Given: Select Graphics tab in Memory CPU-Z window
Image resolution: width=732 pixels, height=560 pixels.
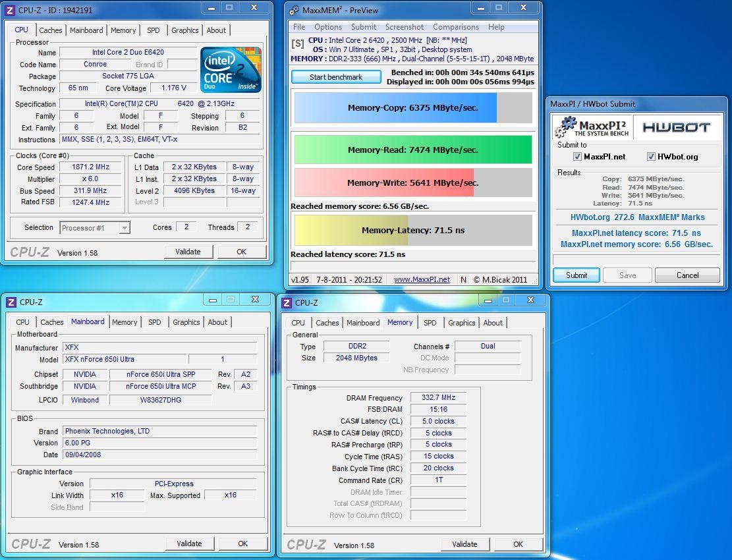Looking at the screenshot, I should [x=462, y=323].
